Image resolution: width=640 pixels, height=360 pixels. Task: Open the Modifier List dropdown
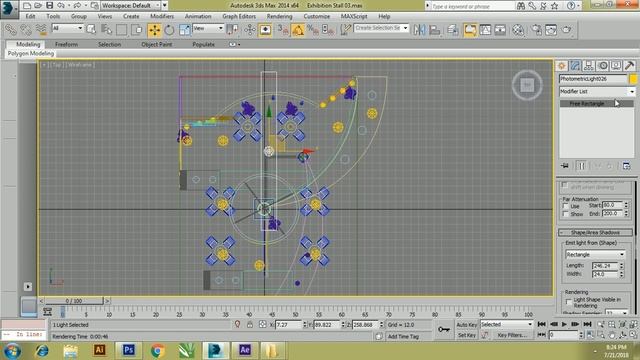596,91
